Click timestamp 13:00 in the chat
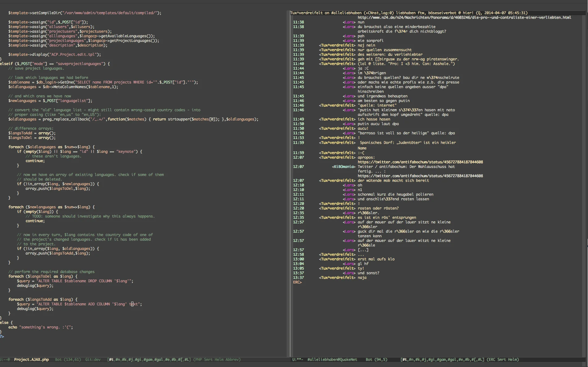The width and height of the screenshot is (588, 367). 298,259
